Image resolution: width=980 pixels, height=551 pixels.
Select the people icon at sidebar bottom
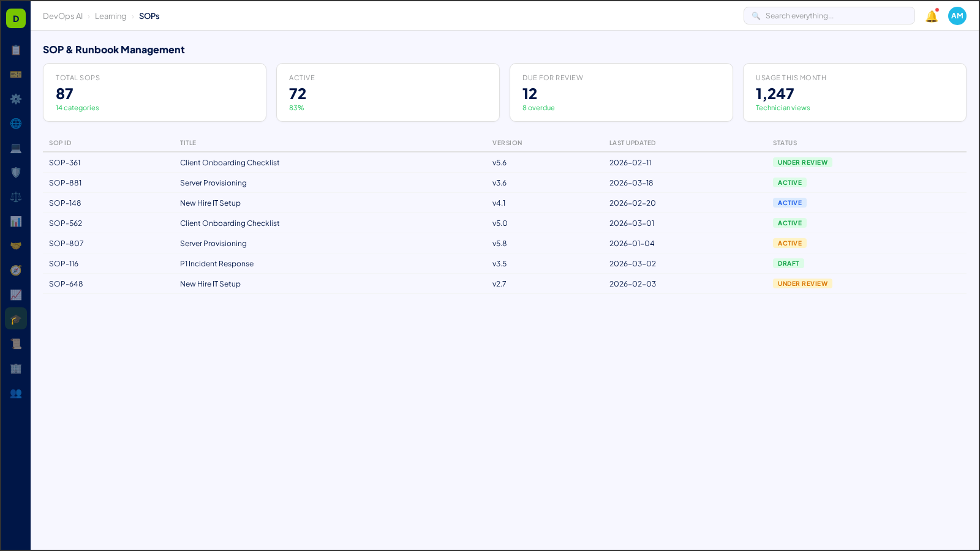tap(16, 394)
